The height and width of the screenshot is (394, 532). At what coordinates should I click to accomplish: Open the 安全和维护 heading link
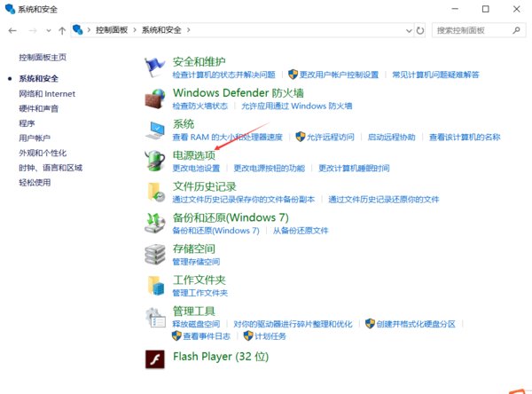pyautogui.click(x=199, y=61)
